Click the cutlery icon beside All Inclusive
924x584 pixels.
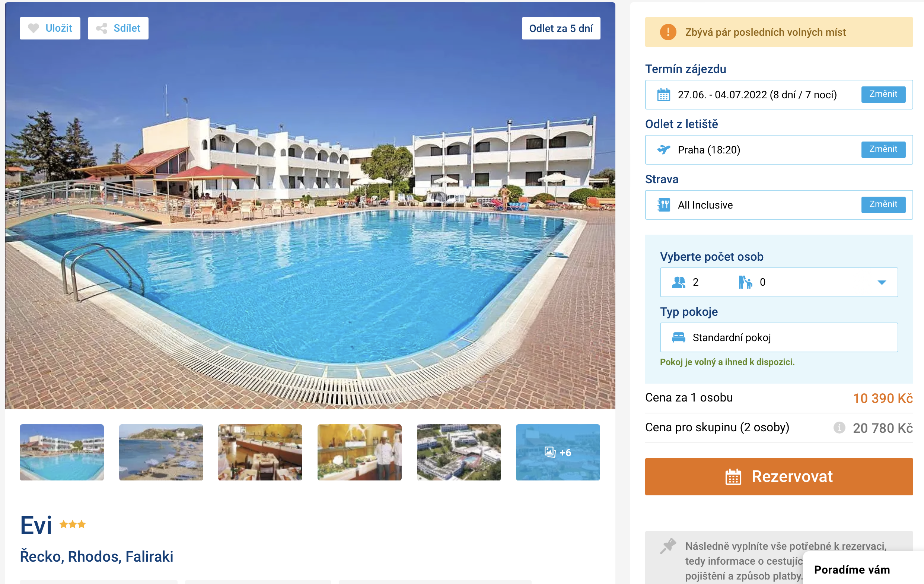(663, 204)
